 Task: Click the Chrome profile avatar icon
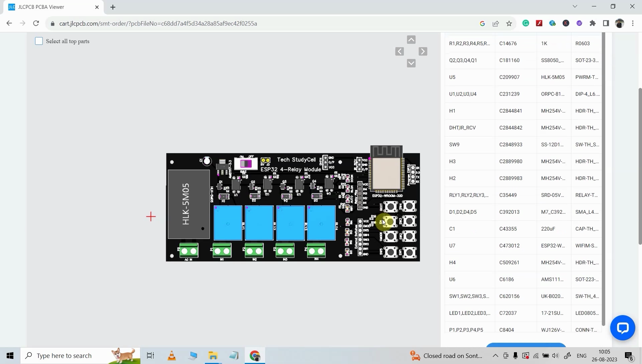620,23
